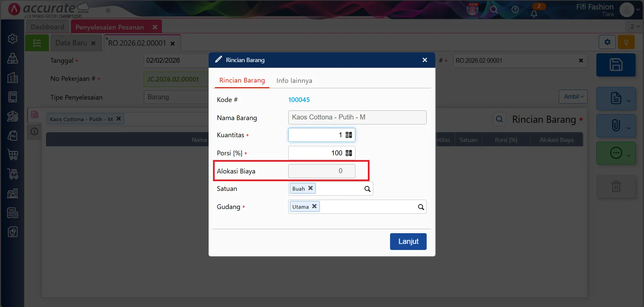The height and width of the screenshot is (307, 644).
Task: Open the tax document icon in the sidebar
Action: coord(12,212)
